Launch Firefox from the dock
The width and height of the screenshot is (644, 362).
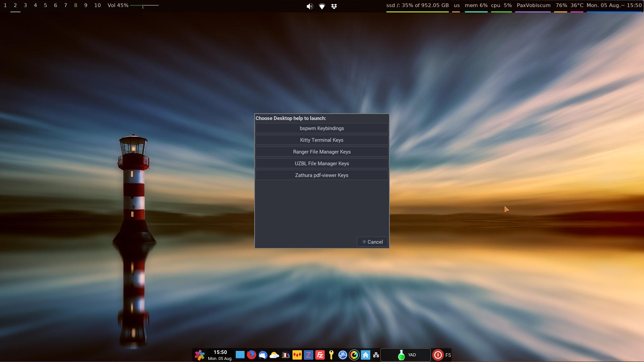[x=252, y=355]
